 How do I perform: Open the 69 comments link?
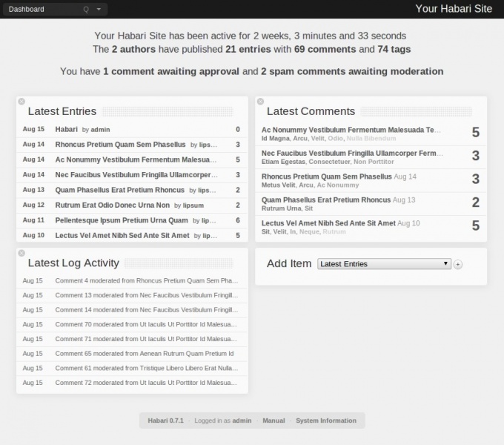[x=325, y=49]
